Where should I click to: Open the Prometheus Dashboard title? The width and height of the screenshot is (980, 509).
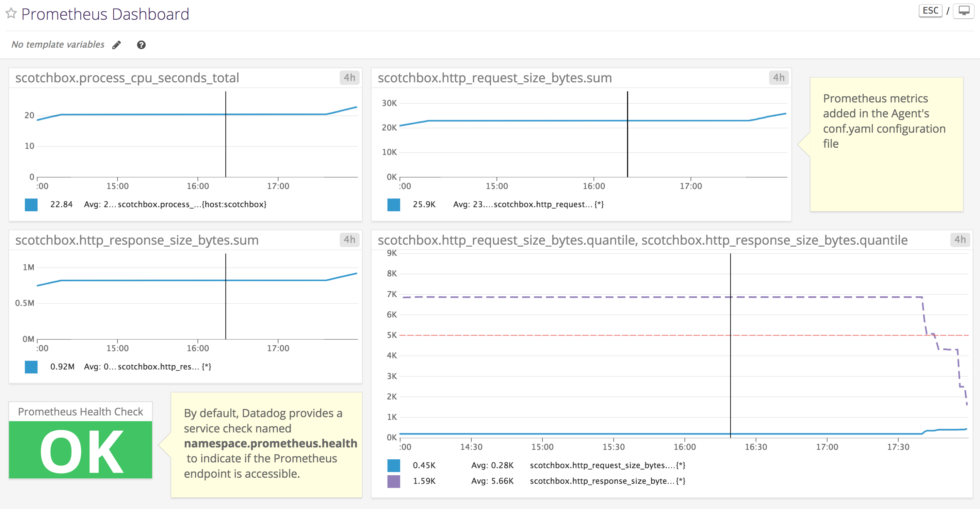click(106, 14)
